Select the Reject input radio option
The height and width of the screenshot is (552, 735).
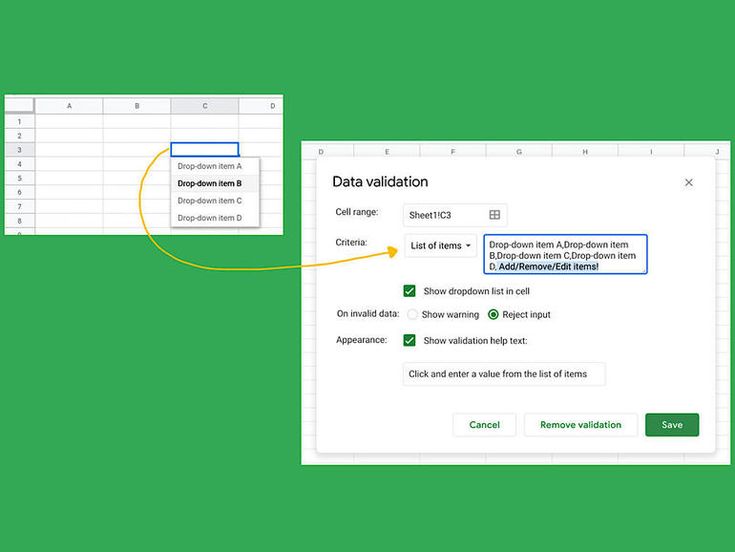pos(493,314)
